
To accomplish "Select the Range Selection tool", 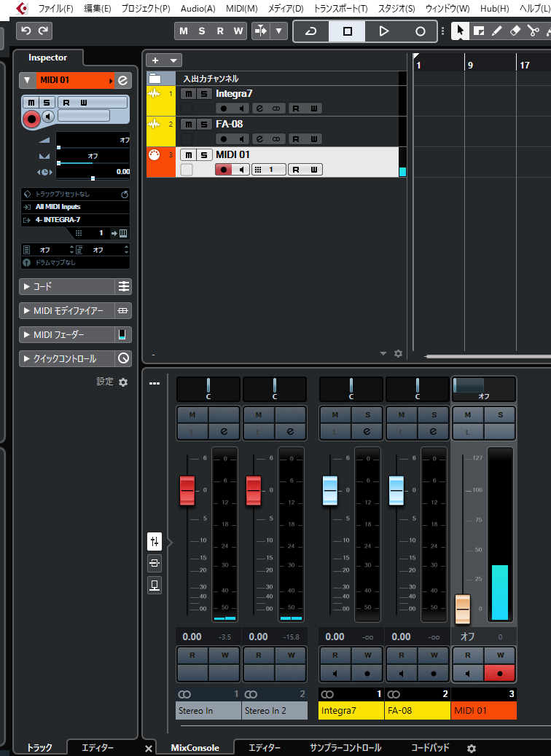I will coord(479,31).
